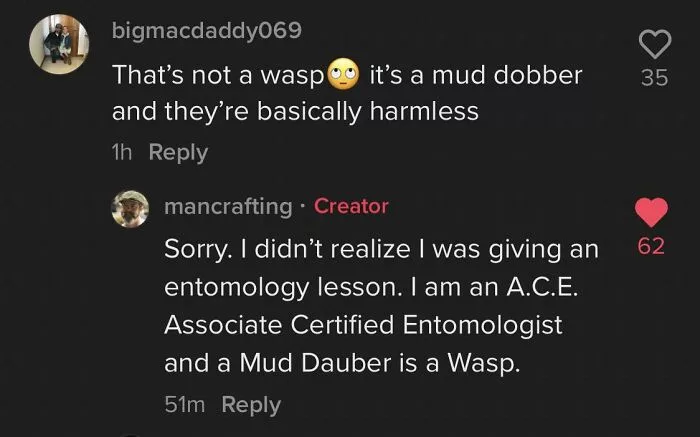The image size is (700, 437).
Task: Like bigmacdaddy069's comment with the heart outline
Action: point(655,44)
